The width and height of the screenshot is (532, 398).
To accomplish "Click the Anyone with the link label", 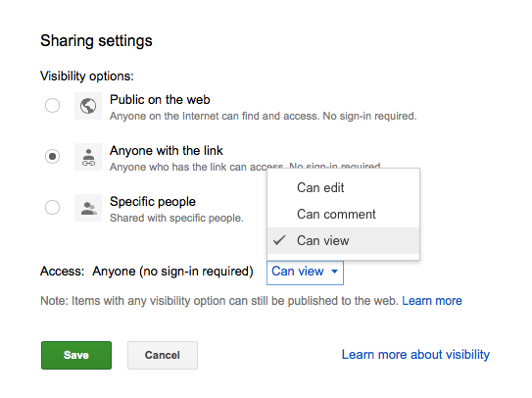I will (167, 150).
